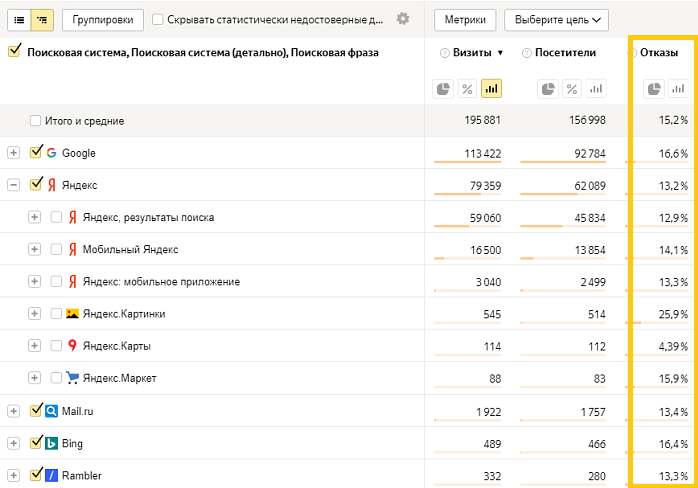Click the Яндекс.Картинки picture icon
The width and height of the screenshot is (698, 488).
72,313
